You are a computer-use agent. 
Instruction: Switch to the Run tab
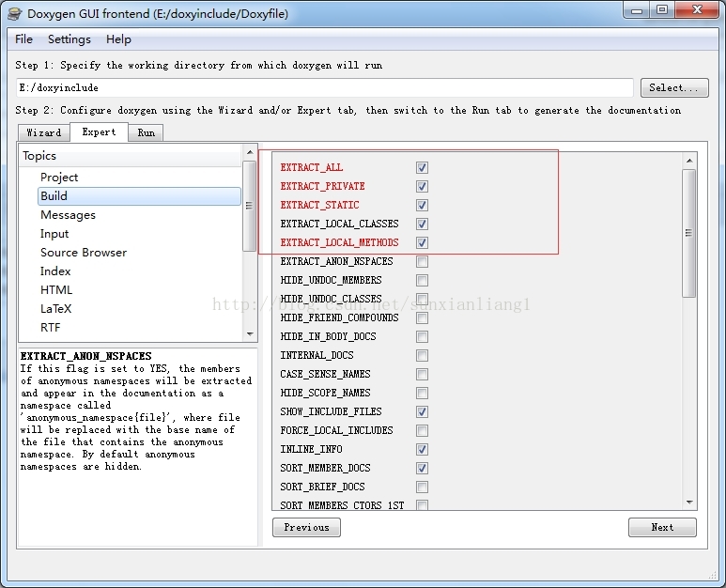pyautogui.click(x=146, y=132)
